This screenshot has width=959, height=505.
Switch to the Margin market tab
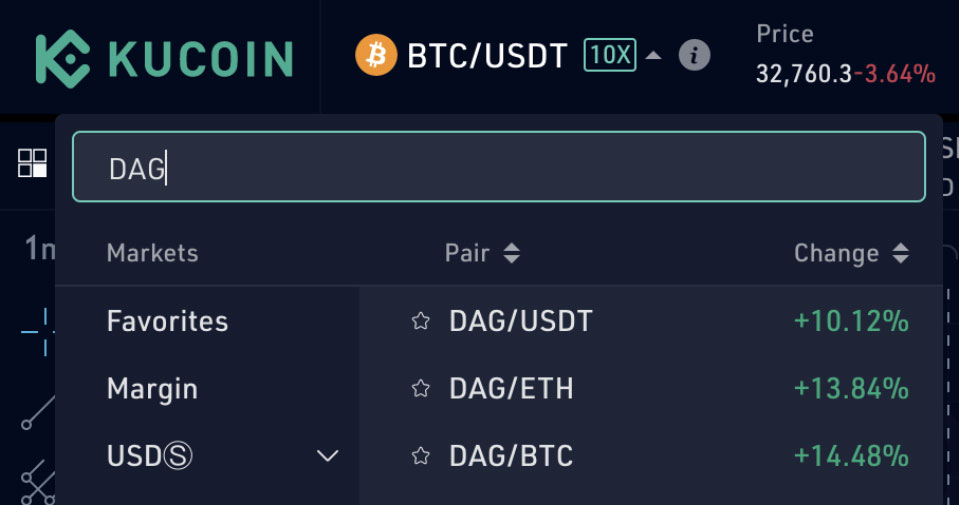click(x=152, y=388)
